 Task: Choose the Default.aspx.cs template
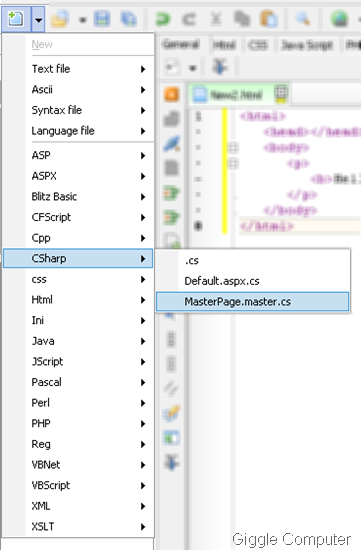pos(253,281)
